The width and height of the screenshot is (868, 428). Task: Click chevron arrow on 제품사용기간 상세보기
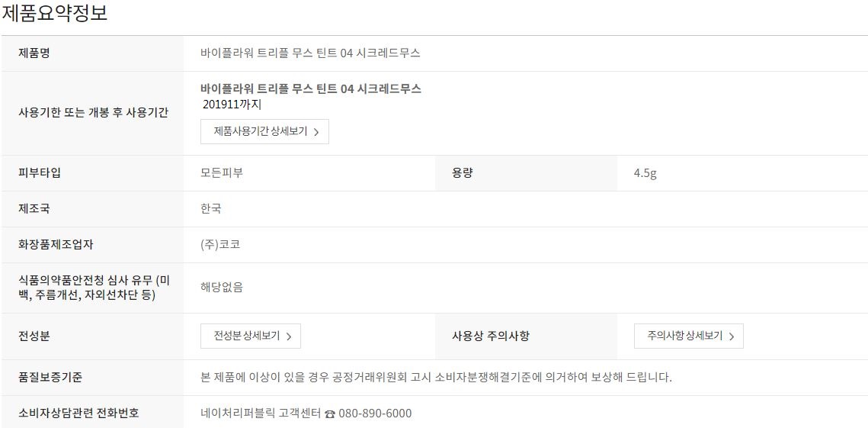pyautogui.click(x=316, y=132)
